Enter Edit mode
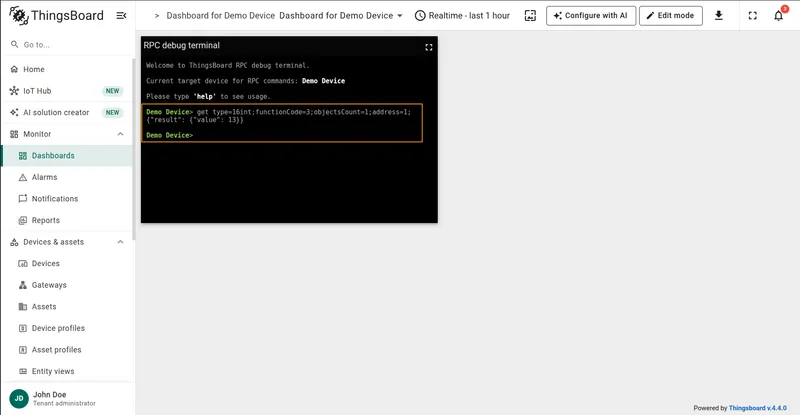 [670, 16]
